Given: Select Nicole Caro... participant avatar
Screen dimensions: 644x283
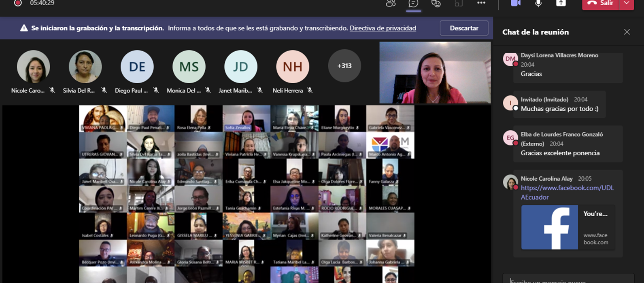Looking at the screenshot, I should click(34, 67).
